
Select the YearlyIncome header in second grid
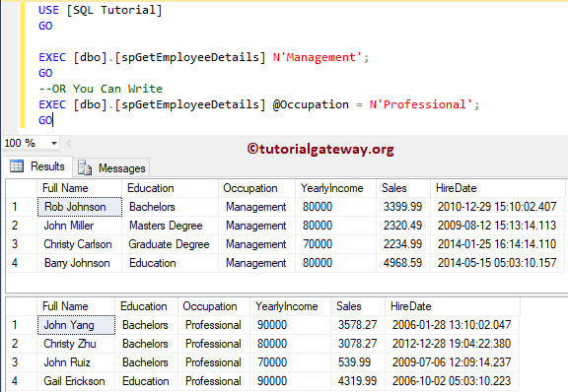click(290, 306)
